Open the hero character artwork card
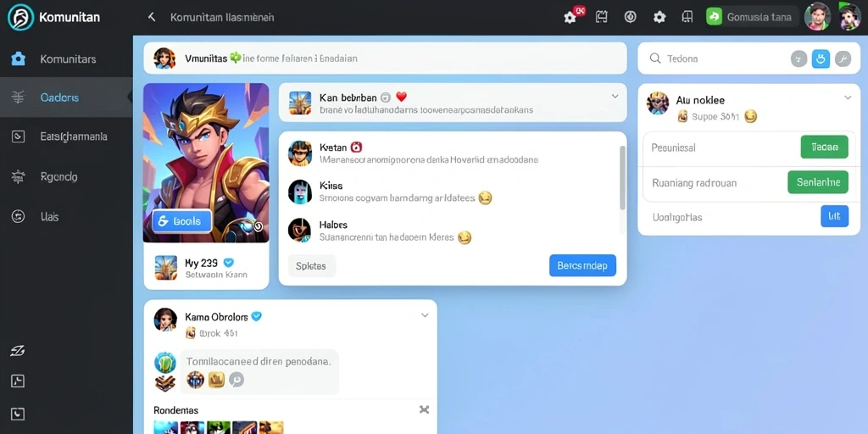 pyautogui.click(x=206, y=163)
